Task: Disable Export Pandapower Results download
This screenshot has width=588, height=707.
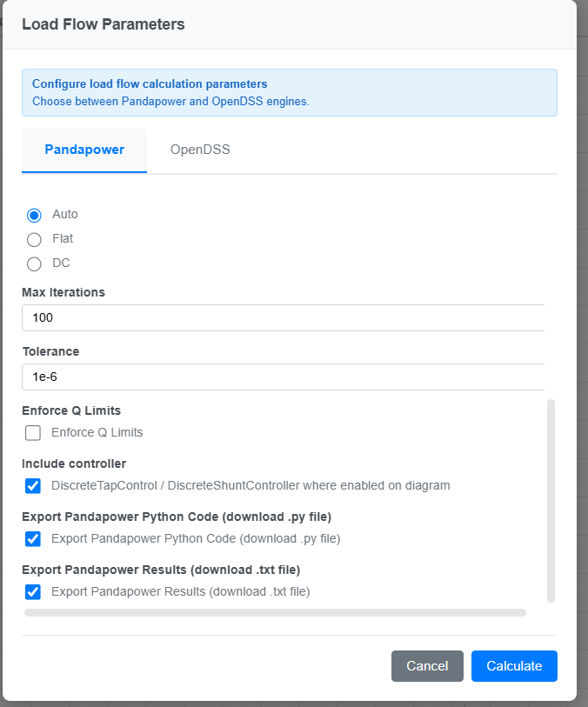Action: click(x=32, y=592)
